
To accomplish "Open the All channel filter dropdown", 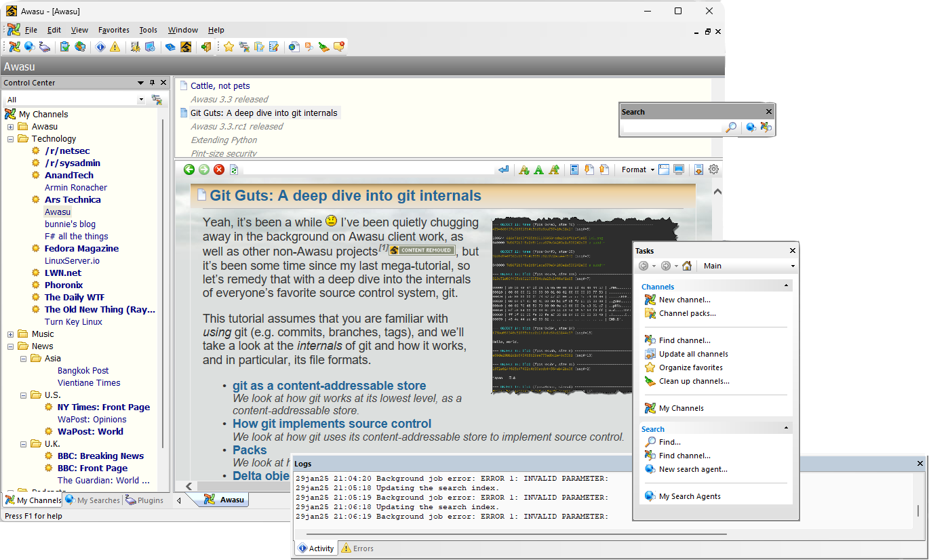I will tap(141, 100).
